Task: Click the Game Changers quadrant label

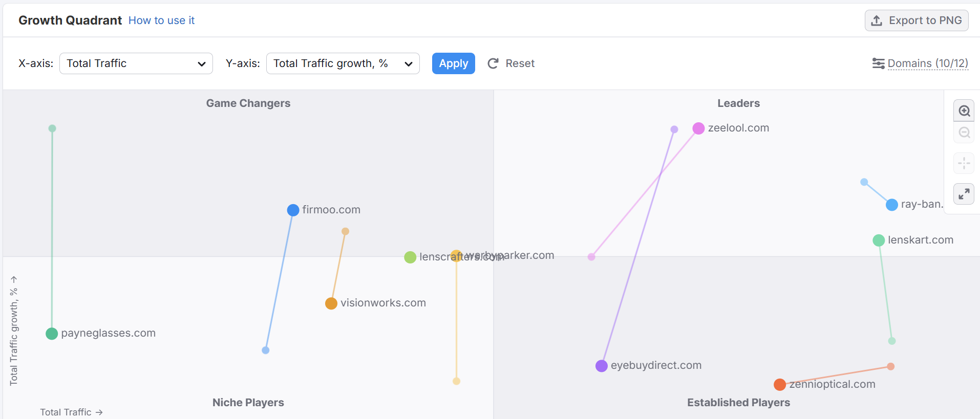Action: [248, 103]
